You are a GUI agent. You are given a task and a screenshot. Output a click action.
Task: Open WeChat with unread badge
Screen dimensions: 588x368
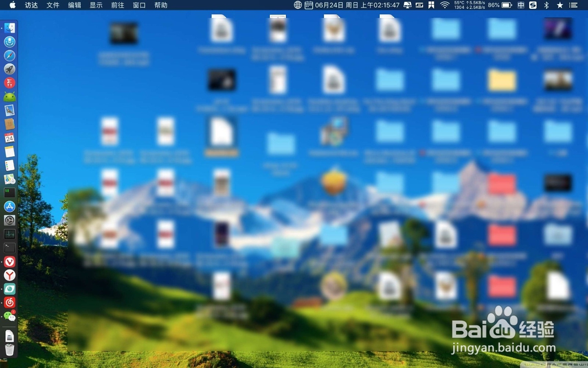point(9,316)
